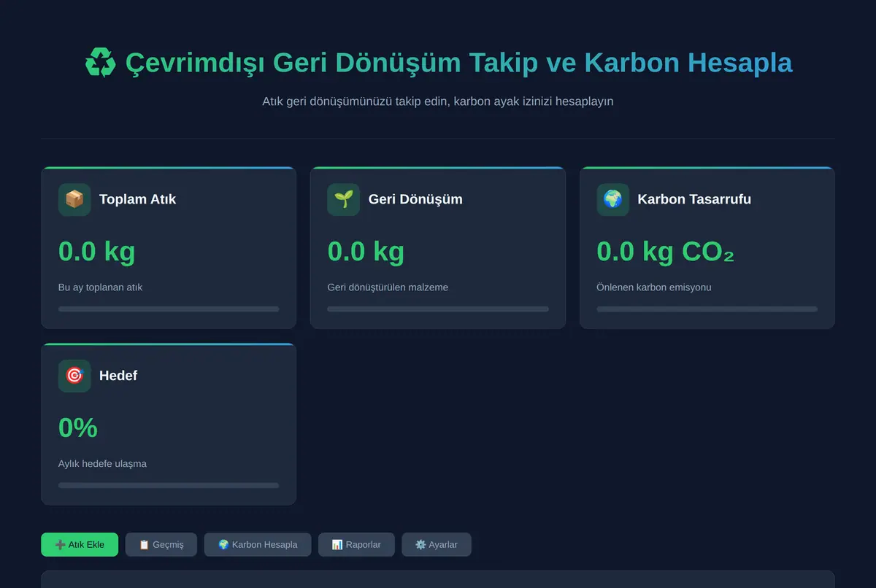Click the package icon on Toplam Atık card
This screenshot has width=876, height=588.
click(x=74, y=199)
